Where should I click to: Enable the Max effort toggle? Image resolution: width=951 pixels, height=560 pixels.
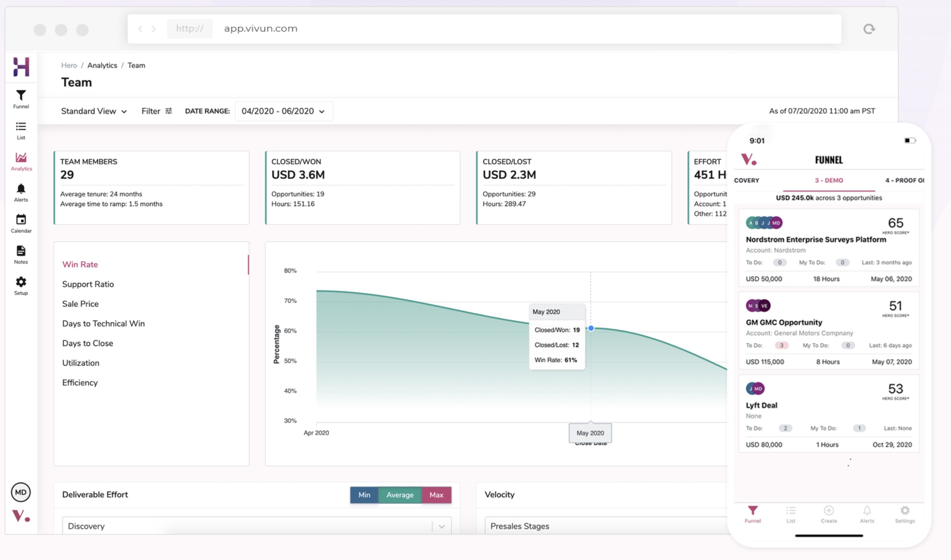click(x=436, y=495)
